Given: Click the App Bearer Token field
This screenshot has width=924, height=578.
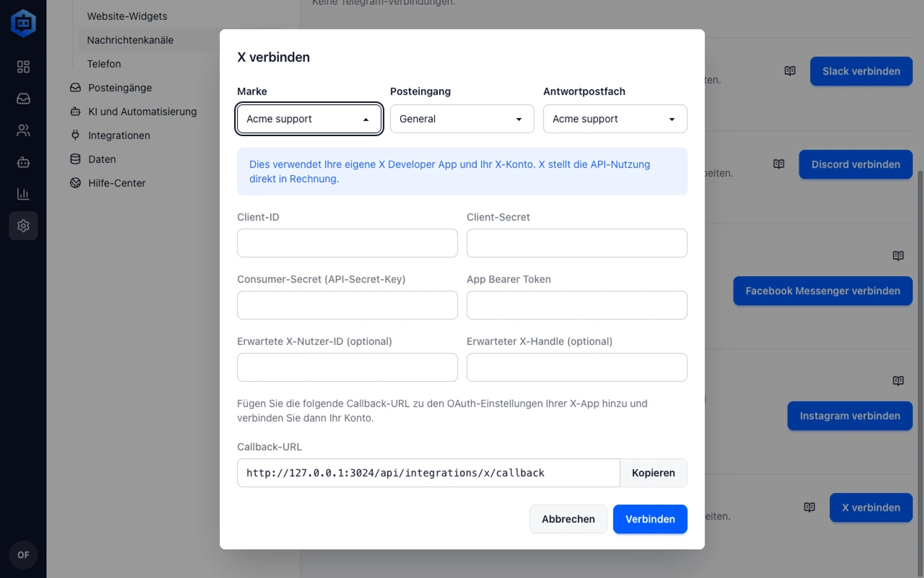Looking at the screenshot, I should click(x=577, y=305).
